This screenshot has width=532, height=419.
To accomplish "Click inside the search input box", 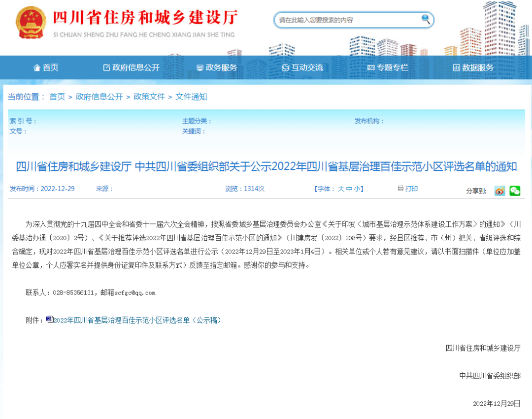I will click(x=345, y=20).
